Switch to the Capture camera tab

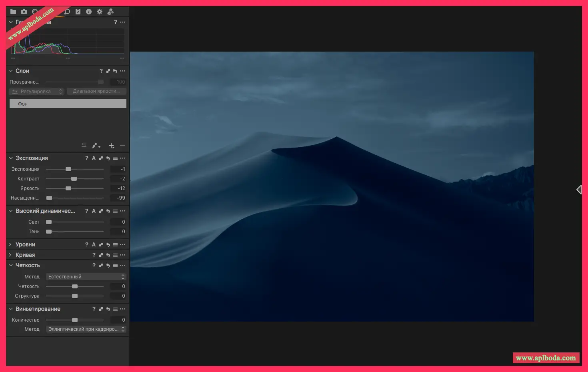pos(24,12)
